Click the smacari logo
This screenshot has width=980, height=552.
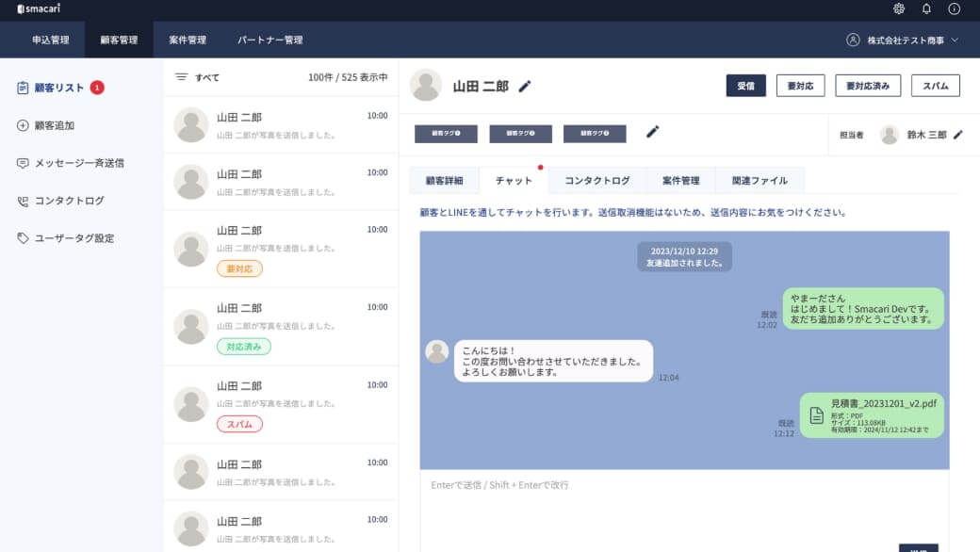tap(38, 9)
